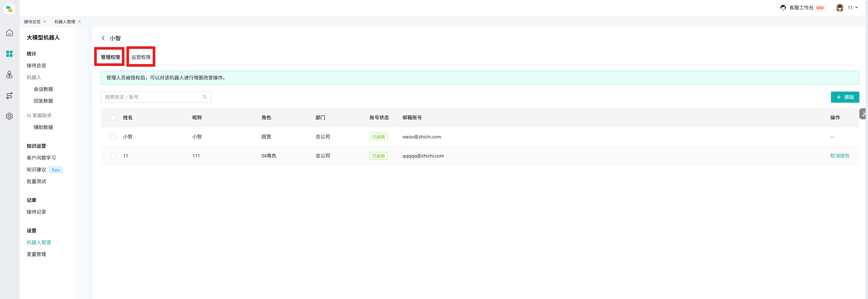This screenshot has width=868, height=299.
Task: Focus the 搜索姓名/账号 search field
Action: [x=156, y=97]
